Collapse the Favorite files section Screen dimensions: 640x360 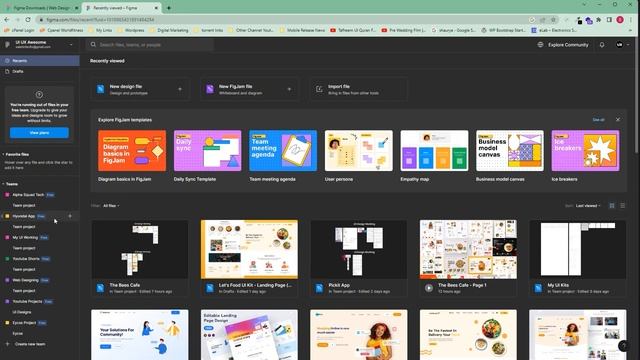tap(16, 154)
